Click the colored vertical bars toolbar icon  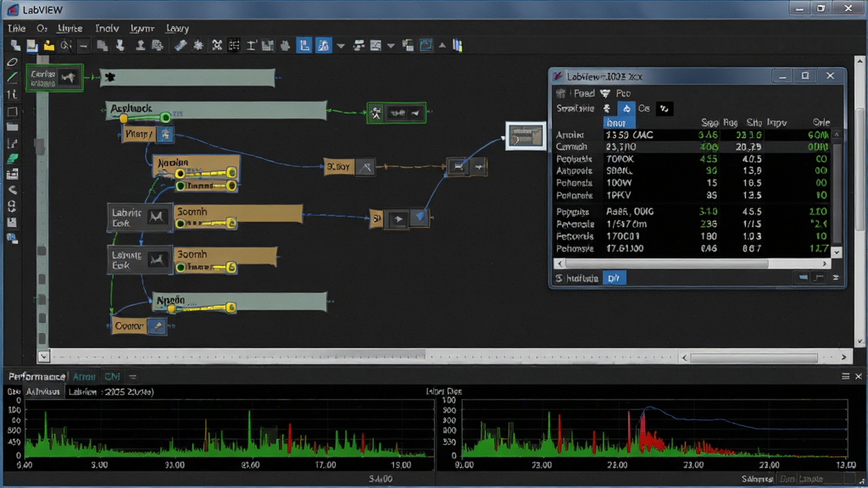click(x=457, y=46)
